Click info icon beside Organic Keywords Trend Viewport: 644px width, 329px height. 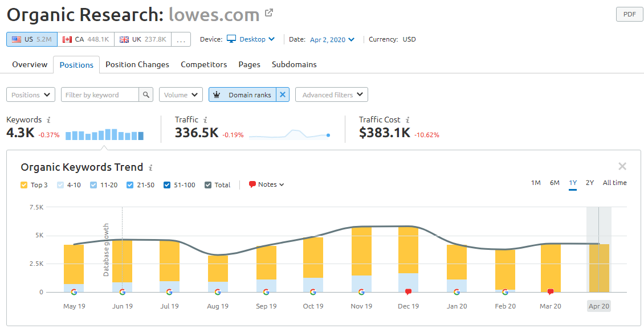point(150,167)
